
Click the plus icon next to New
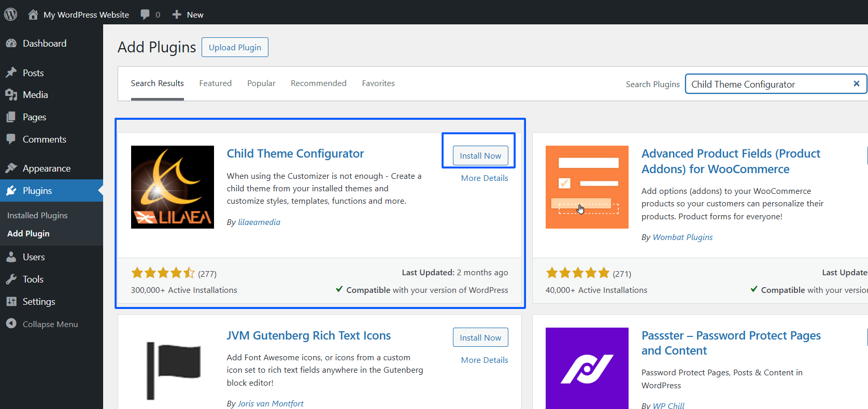tap(177, 15)
